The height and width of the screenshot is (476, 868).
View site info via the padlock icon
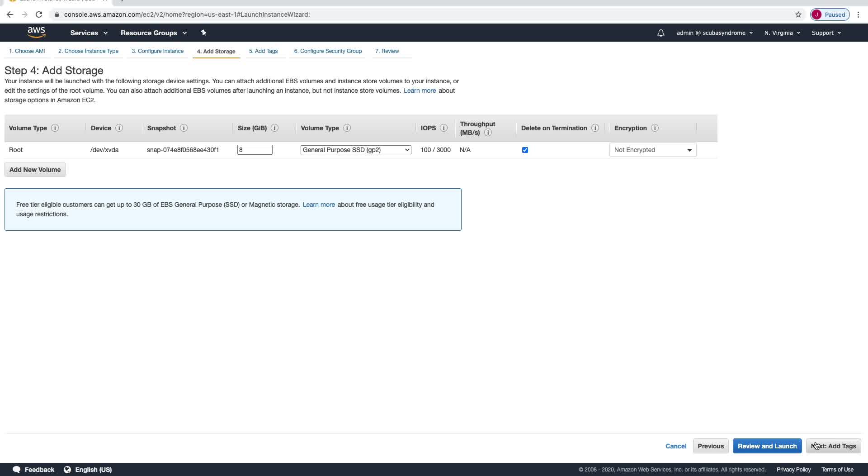(57, 14)
